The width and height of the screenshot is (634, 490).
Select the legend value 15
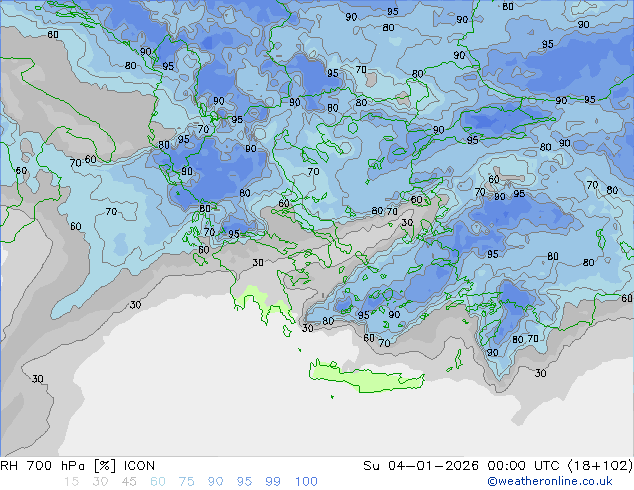pyautogui.click(x=71, y=482)
